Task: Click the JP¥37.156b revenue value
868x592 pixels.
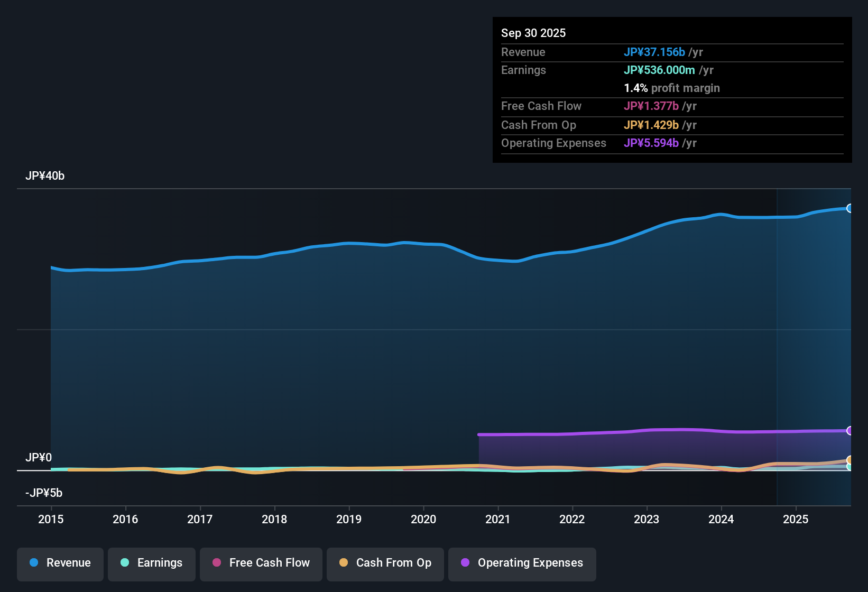Action: click(655, 52)
